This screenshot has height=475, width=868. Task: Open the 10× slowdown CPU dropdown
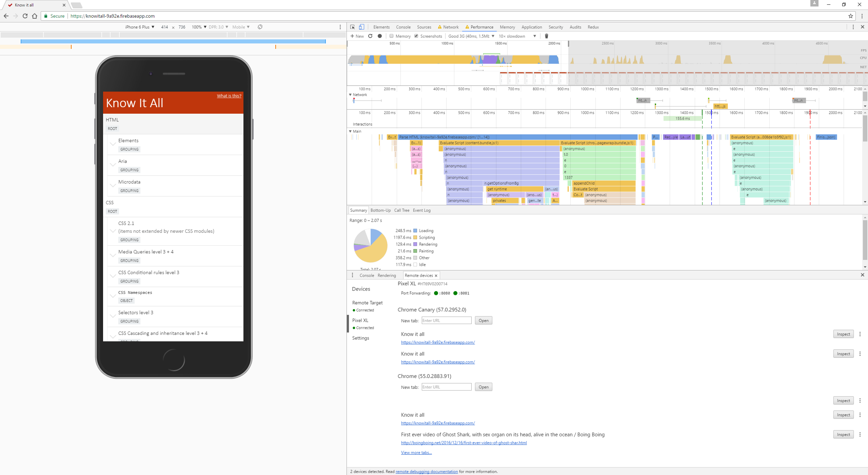click(517, 36)
